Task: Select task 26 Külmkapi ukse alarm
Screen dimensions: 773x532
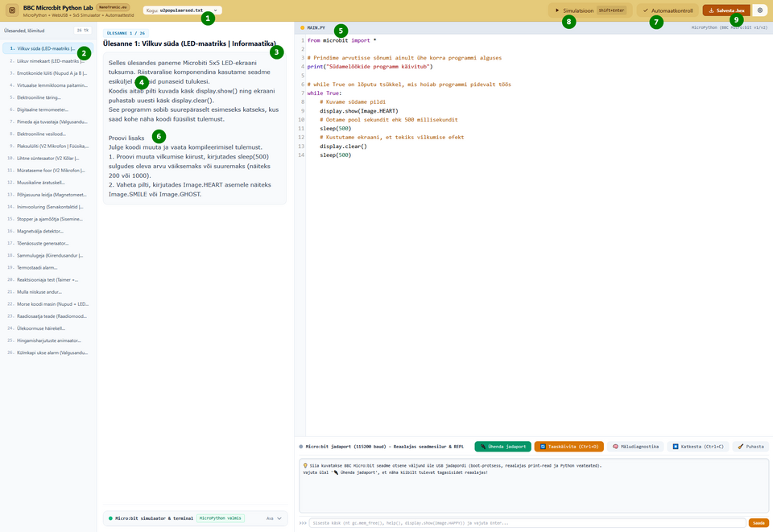Action: pyautogui.click(x=48, y=353)
